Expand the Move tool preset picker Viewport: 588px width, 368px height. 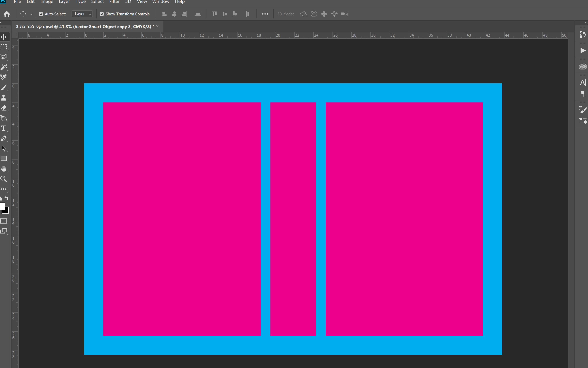[31, 14]
